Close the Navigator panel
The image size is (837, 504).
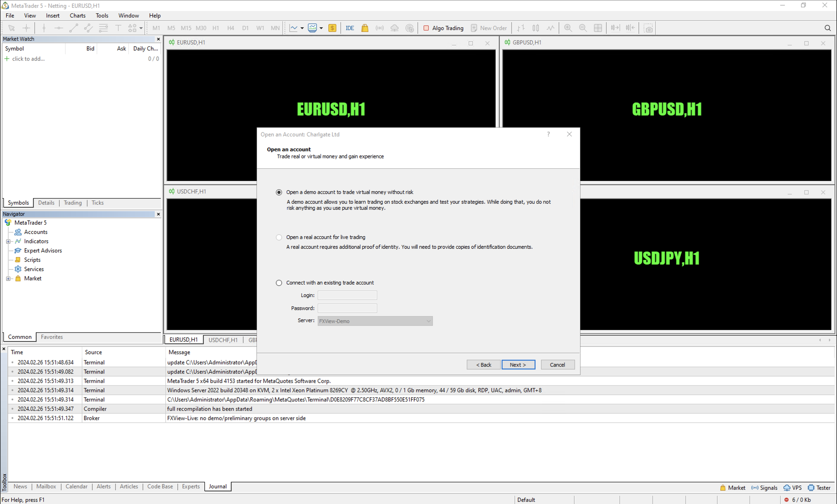[x=158, y=214]
